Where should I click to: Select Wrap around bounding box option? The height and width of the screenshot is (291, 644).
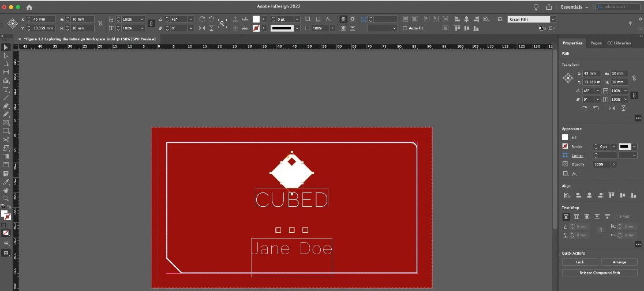click(x=576, y=217)
